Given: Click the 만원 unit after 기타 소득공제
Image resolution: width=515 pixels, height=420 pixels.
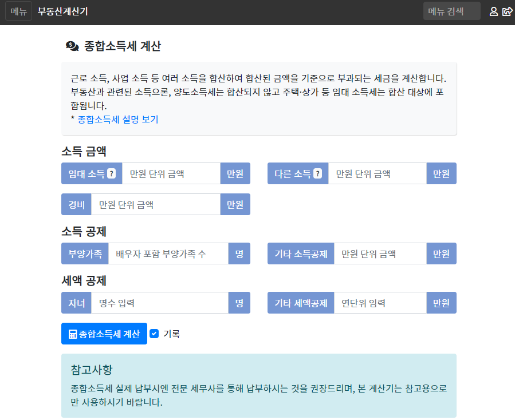Looking at the screenshot, I should pos(442,253).
